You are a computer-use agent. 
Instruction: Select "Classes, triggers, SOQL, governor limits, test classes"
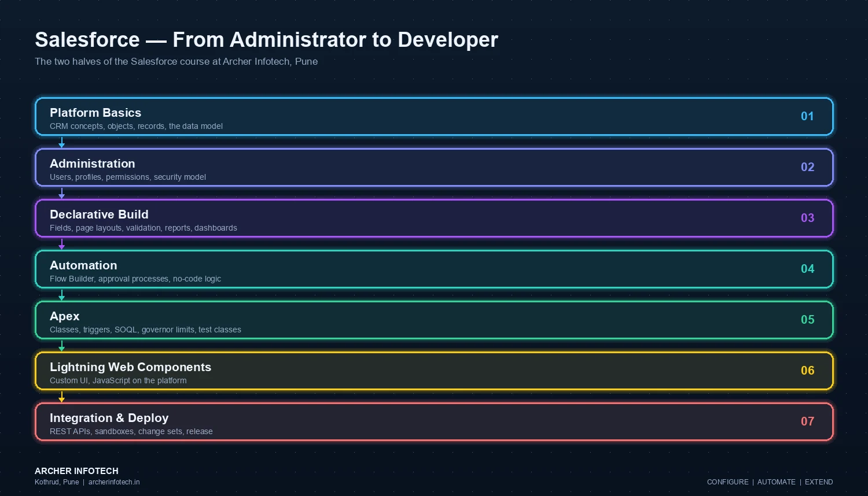[145, 330]
